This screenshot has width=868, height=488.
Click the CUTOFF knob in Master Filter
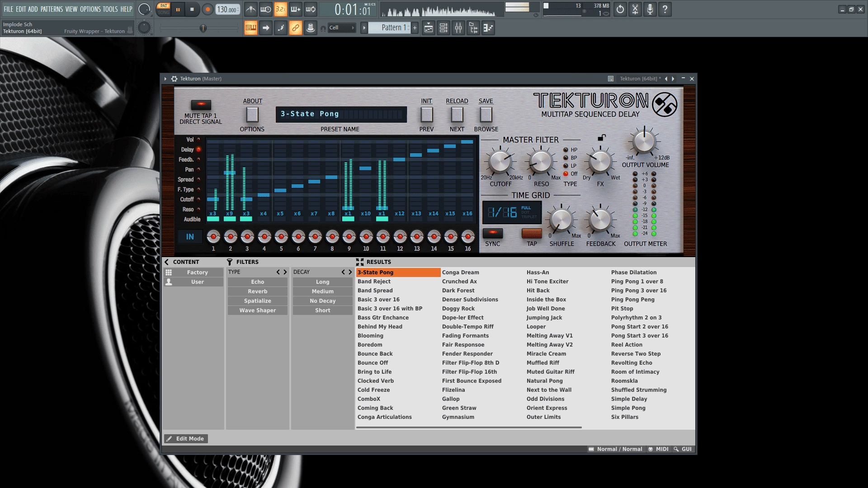(500, 162)
